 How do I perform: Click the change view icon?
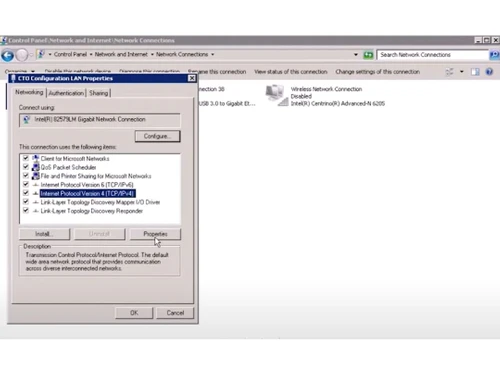pyautogui.click(x=450, y=72)
